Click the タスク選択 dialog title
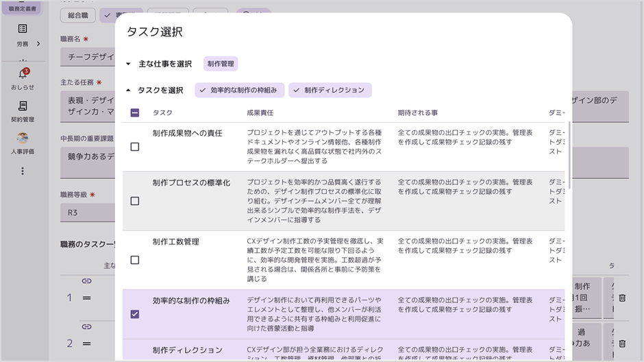This screenshot has height=362, width=644. pyautogui.click(x=154, y=32)
